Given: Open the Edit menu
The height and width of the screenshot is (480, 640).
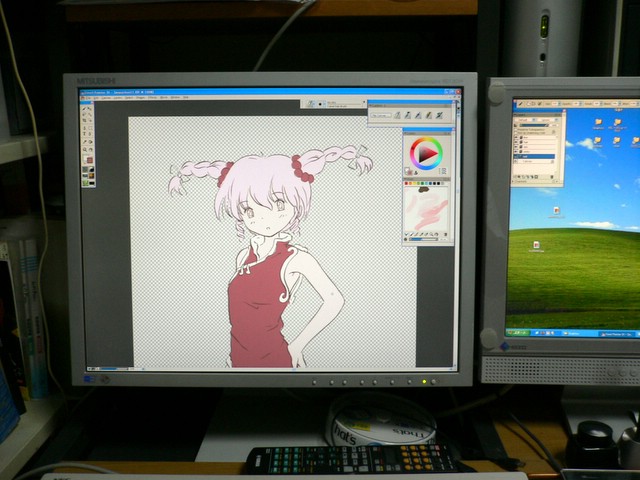Looking at the screenshot, I should tap(96, 98).
